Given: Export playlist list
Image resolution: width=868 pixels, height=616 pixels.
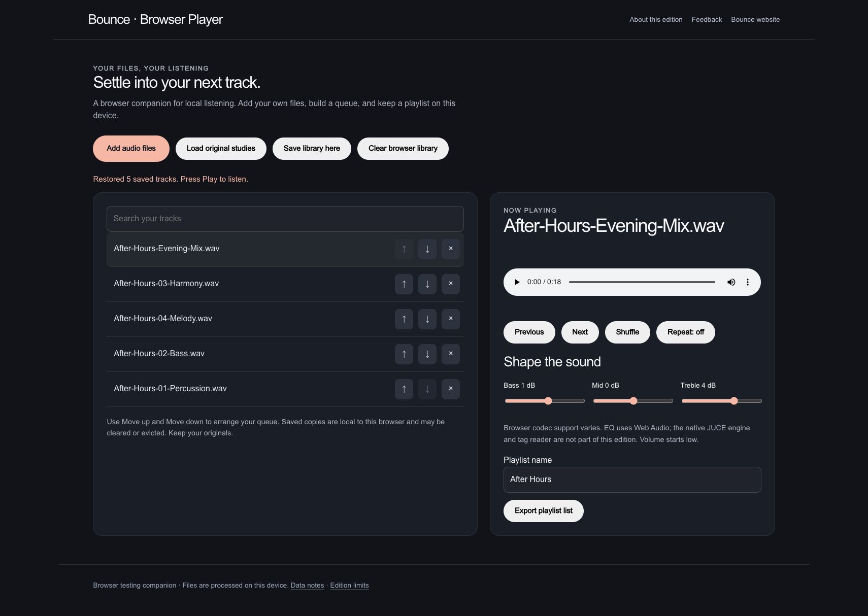Looking at the screenshot, I should click(544, 511).
